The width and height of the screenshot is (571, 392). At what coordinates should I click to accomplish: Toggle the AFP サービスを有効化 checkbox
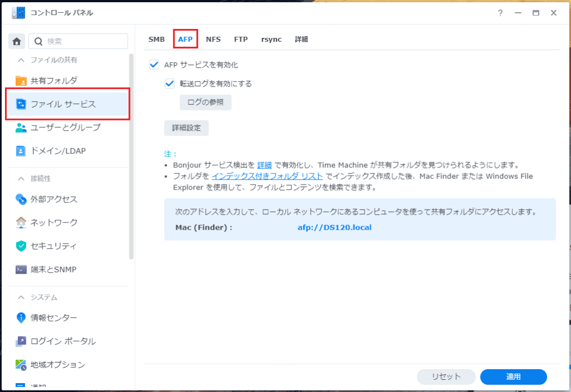pyautogui.click(x=154, y=65)
